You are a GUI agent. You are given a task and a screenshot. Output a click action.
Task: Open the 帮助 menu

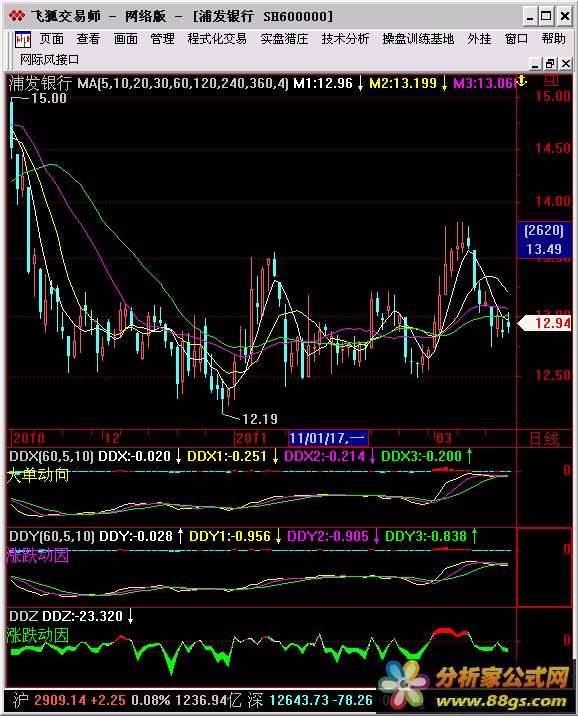click(x=553, y=39)
